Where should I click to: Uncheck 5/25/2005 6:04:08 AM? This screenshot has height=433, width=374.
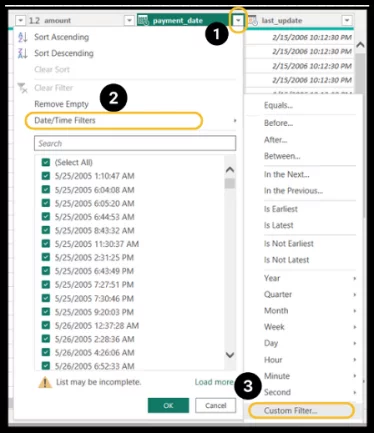pos(46,190)
